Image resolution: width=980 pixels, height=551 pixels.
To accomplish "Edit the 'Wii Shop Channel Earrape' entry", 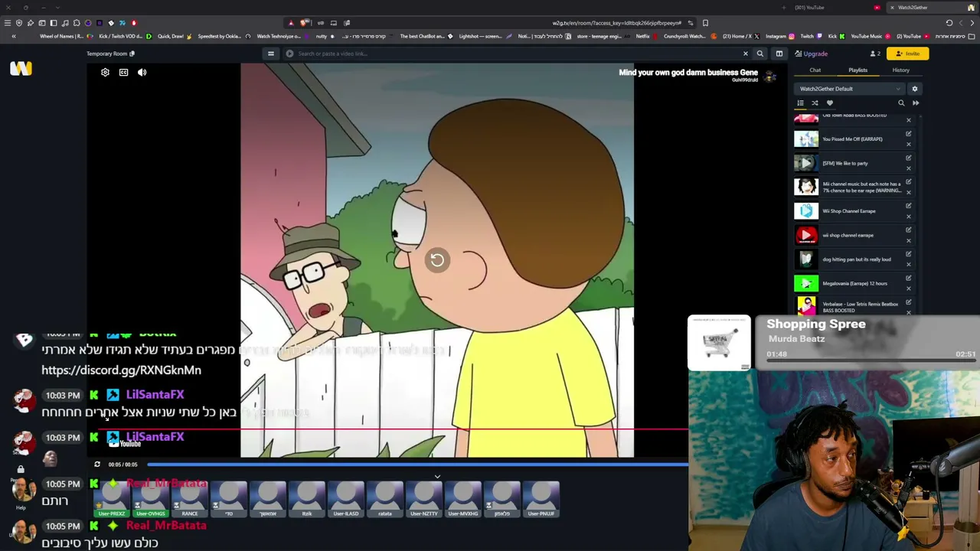I will pyautogui.click(x=909, y=206).
